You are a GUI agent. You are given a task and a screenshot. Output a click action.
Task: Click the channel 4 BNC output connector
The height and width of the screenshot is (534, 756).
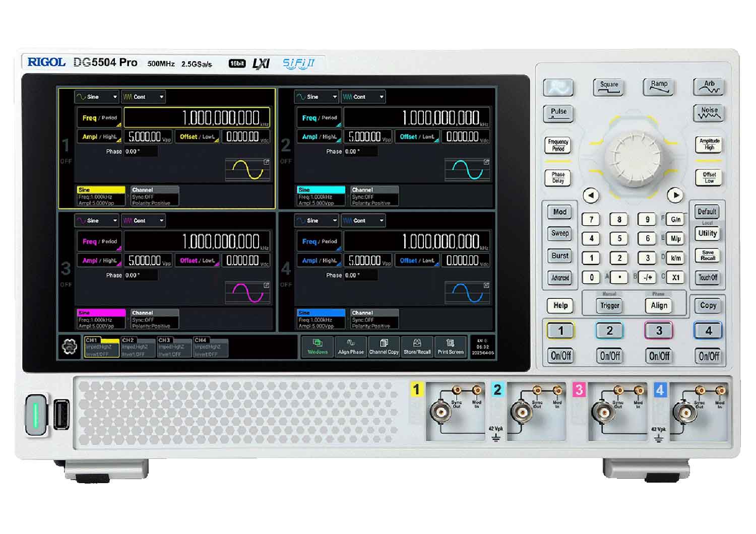tap(684, 413)
